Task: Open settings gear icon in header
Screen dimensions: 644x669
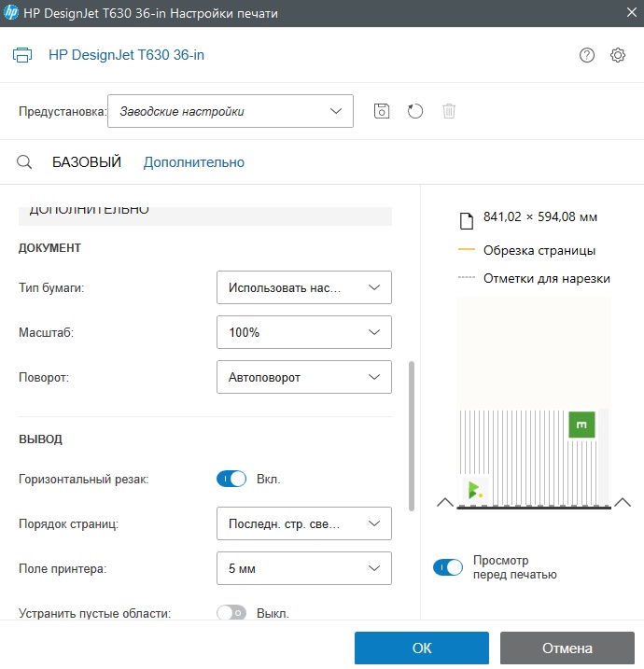Action: point(618,55)
